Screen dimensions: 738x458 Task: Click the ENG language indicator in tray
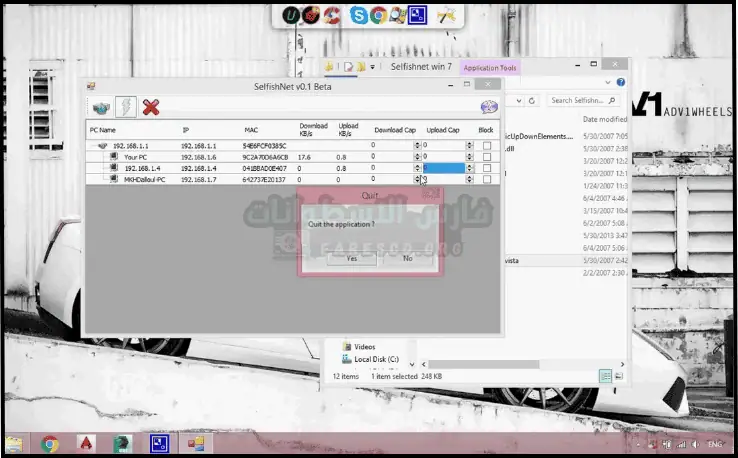[715, 444]
